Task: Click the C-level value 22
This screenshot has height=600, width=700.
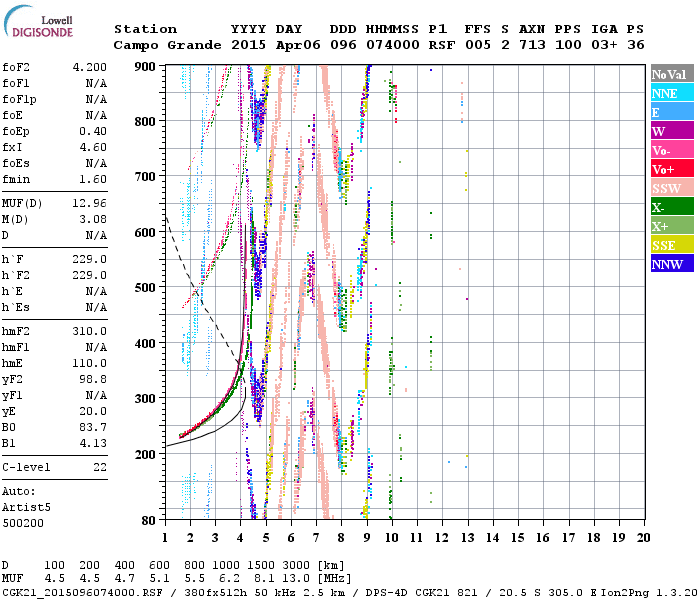Action: [100, 467]
